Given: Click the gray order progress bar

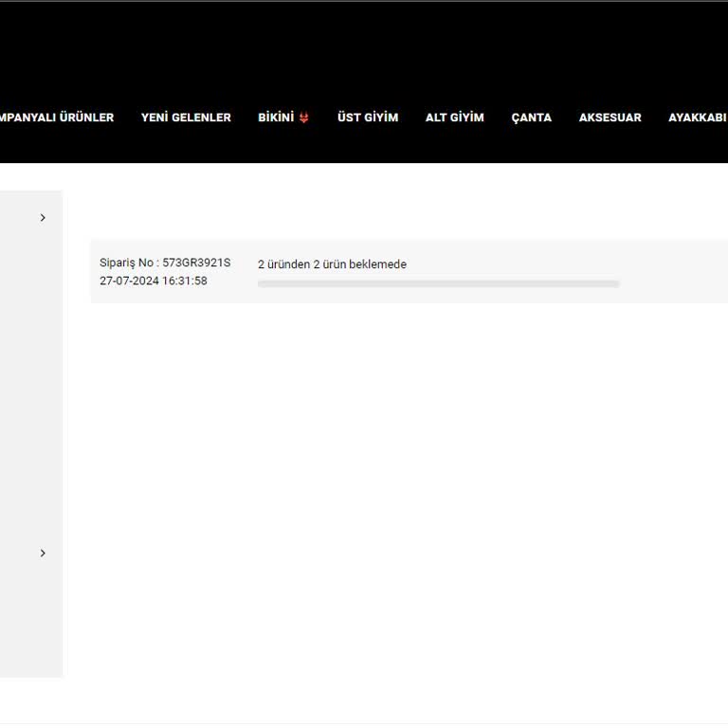Looking at the screenshot, I should (438, 283).
